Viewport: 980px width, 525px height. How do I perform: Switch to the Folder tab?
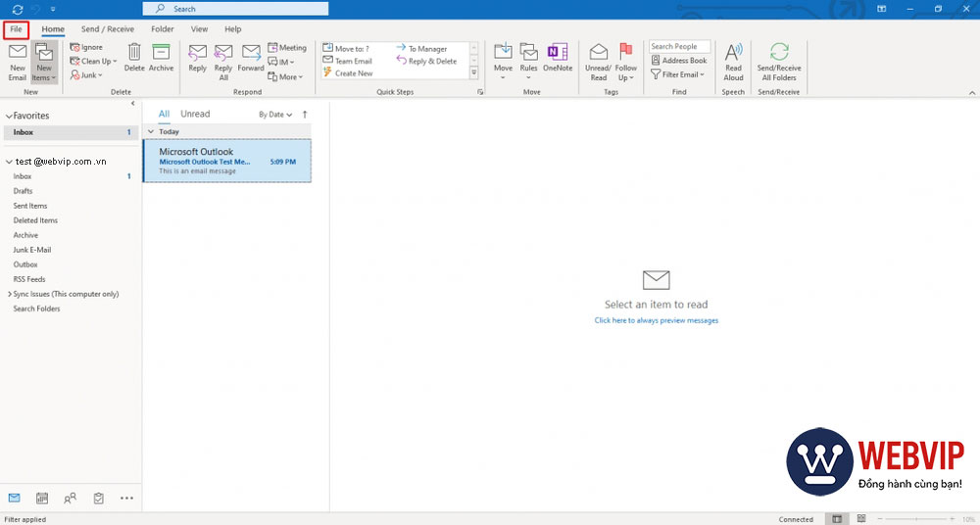pos(163,28)
